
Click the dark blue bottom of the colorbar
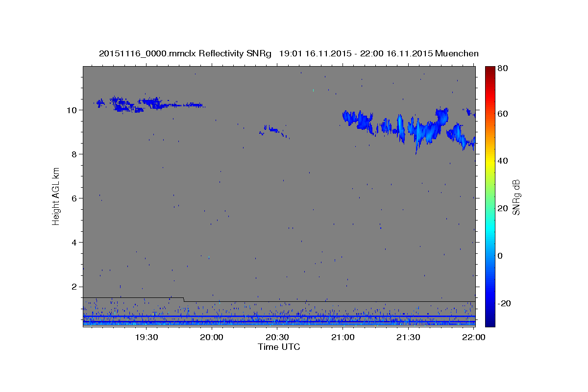(490, 321)
